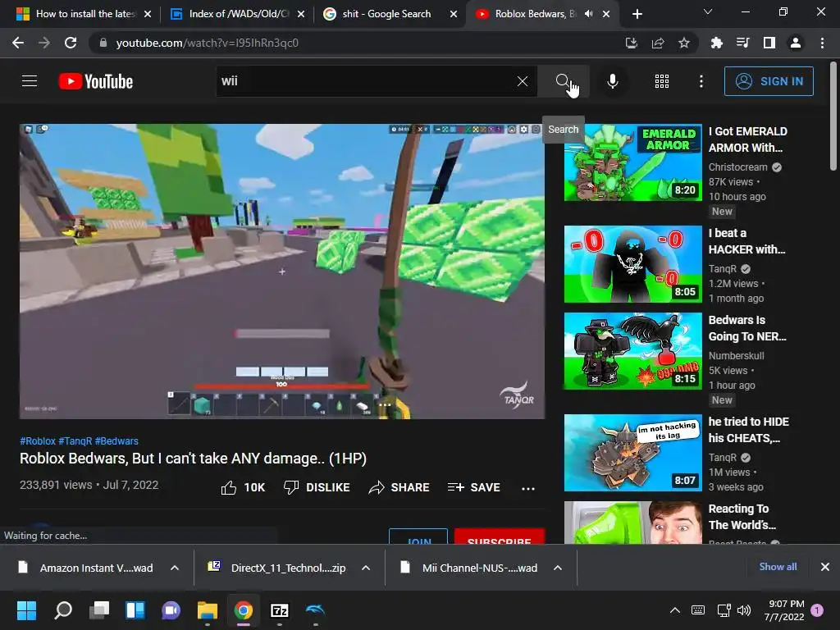Mute the Roblox Bedwars tab audio
This screenshot has height=630, width=840.
pos(589,14)
